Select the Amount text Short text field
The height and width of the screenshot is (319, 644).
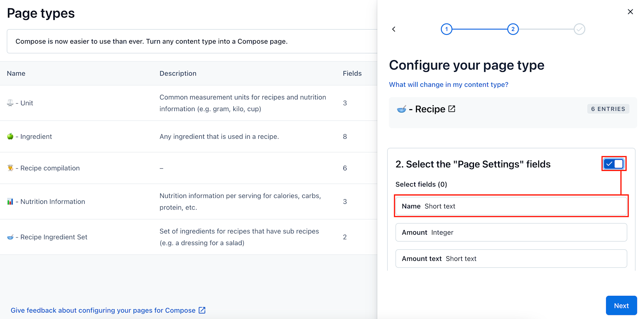511,259
